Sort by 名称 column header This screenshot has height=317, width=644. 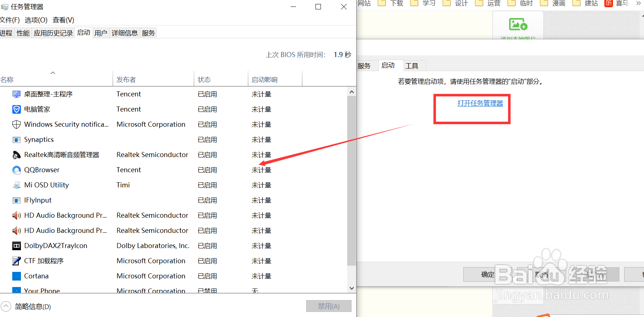(56, 79)
